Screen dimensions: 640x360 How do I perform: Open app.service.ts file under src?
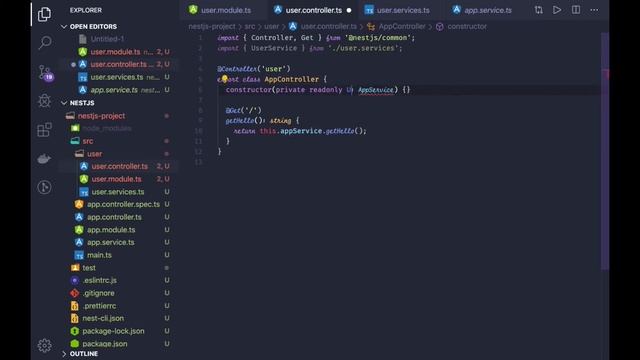click(110, 242)
